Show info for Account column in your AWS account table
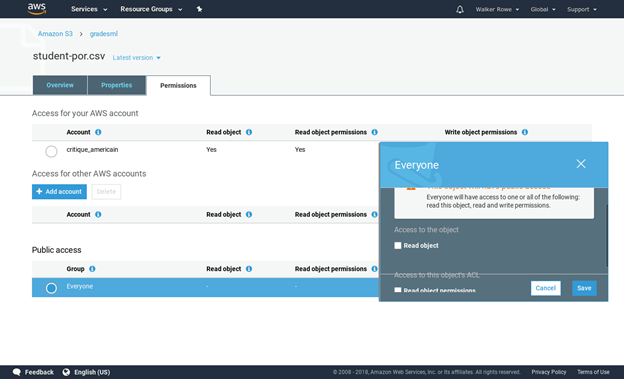 (98, 132)
